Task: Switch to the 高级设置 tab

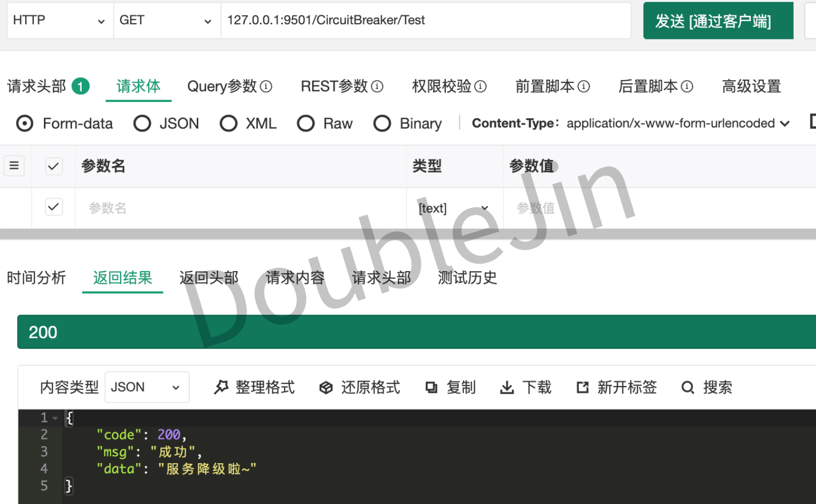Action: pos(751,86)
